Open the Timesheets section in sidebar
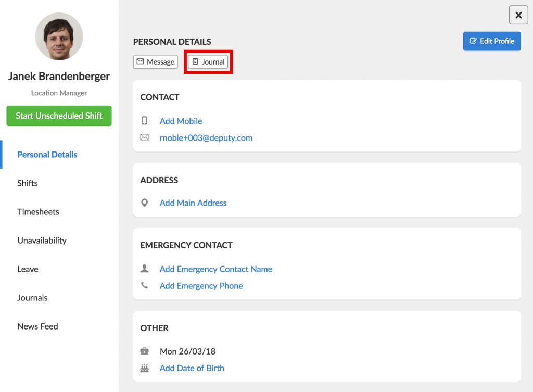Viewport: 533px width, 392px height. [38, 212]
